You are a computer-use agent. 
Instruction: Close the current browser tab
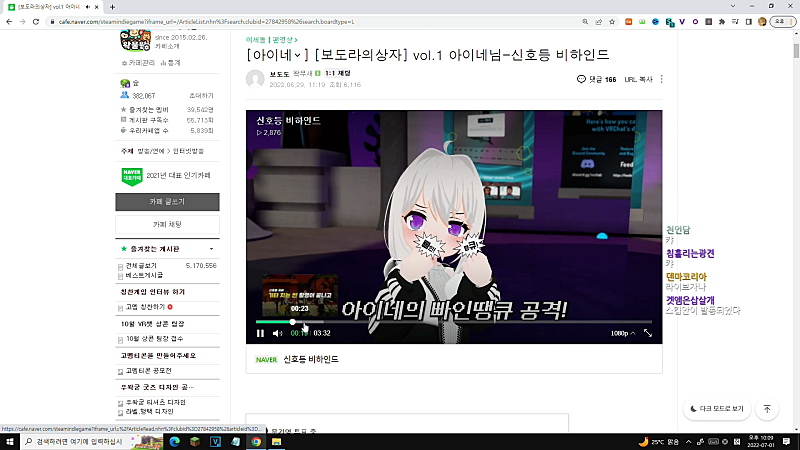tap(96, 7)
